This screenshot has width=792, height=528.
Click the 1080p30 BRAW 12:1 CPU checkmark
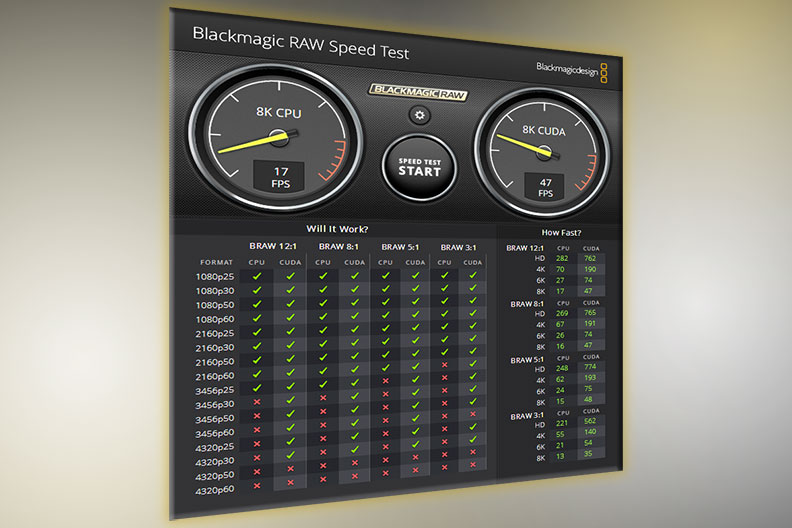(257, 290)
